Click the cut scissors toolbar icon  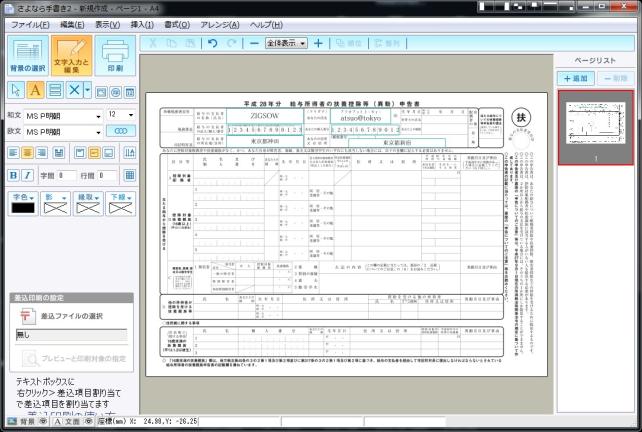coord(153,43)
